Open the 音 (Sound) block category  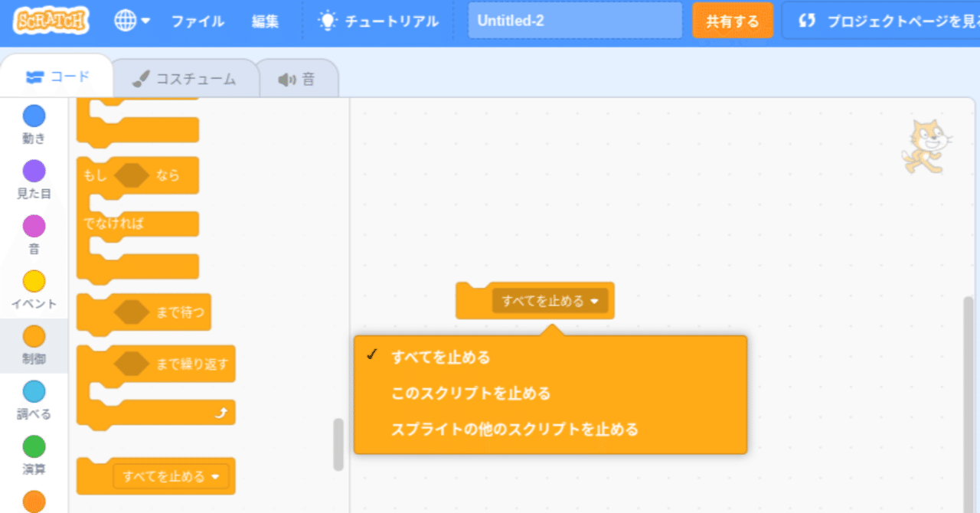pos(33,227)
